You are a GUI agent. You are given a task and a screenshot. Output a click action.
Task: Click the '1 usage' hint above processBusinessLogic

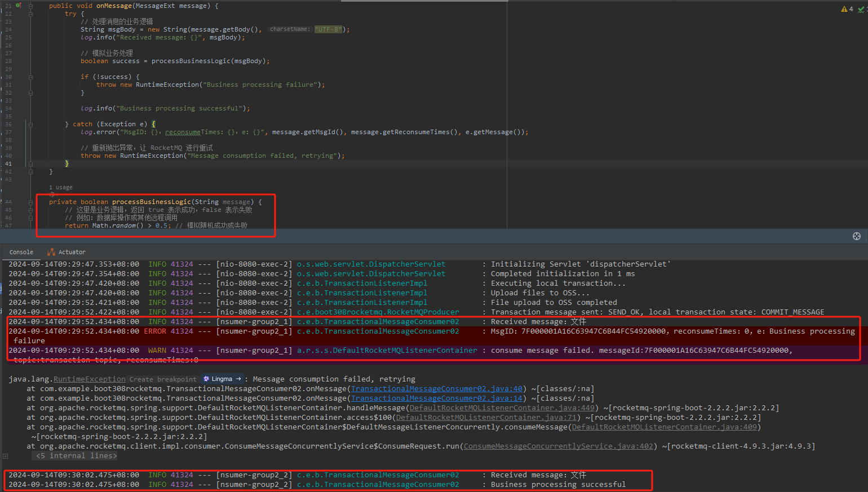61,187
